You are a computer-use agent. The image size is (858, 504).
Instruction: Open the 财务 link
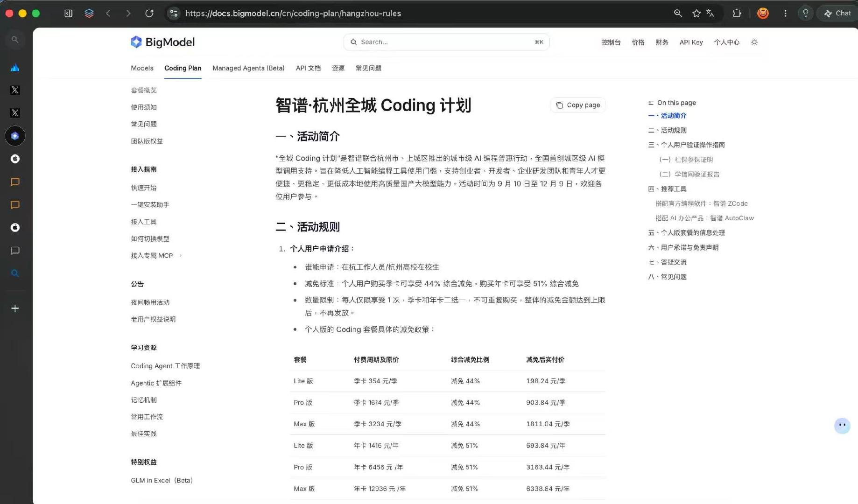tap(661, 42)
